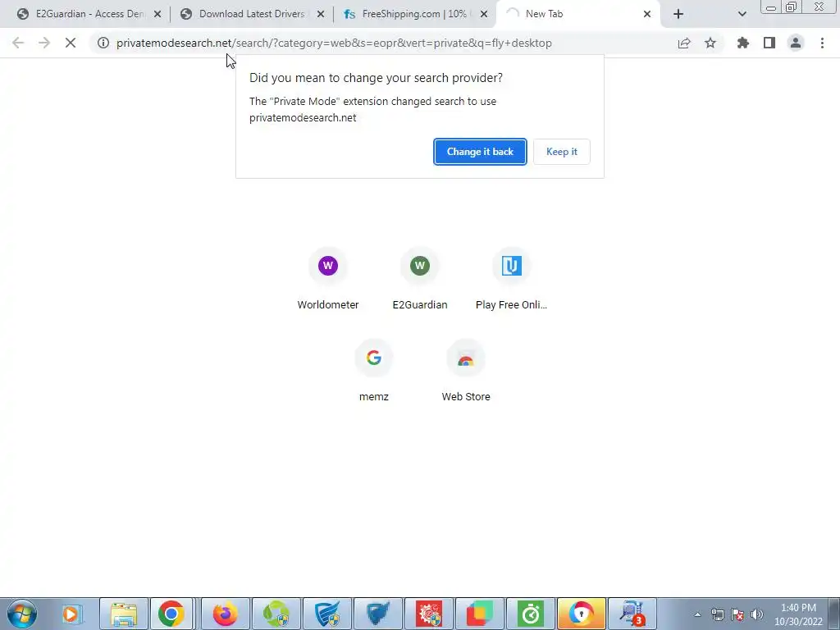Screen dimensions: 840x630
Task: Launch Windows Media Player from taskbar
Action: (71, 614)
